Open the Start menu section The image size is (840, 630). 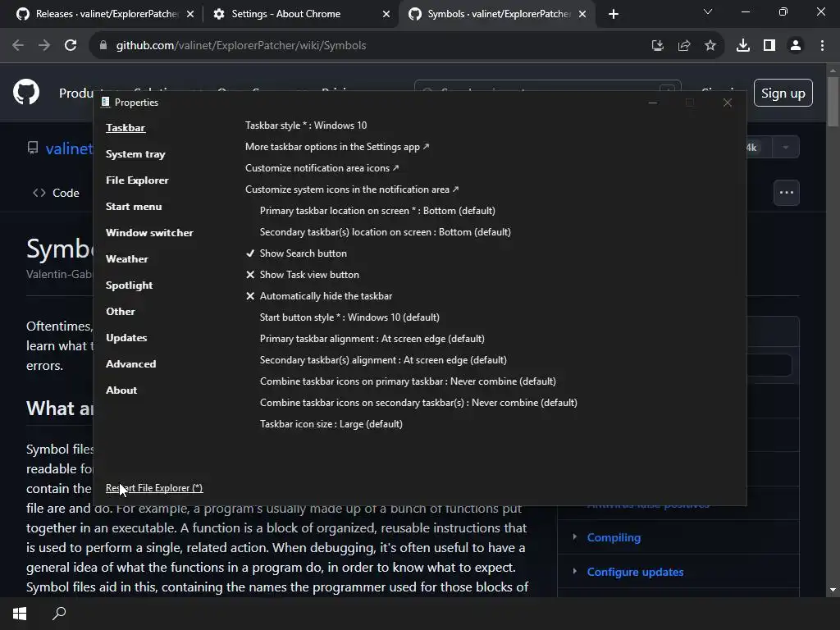click(x=134, y=206)
